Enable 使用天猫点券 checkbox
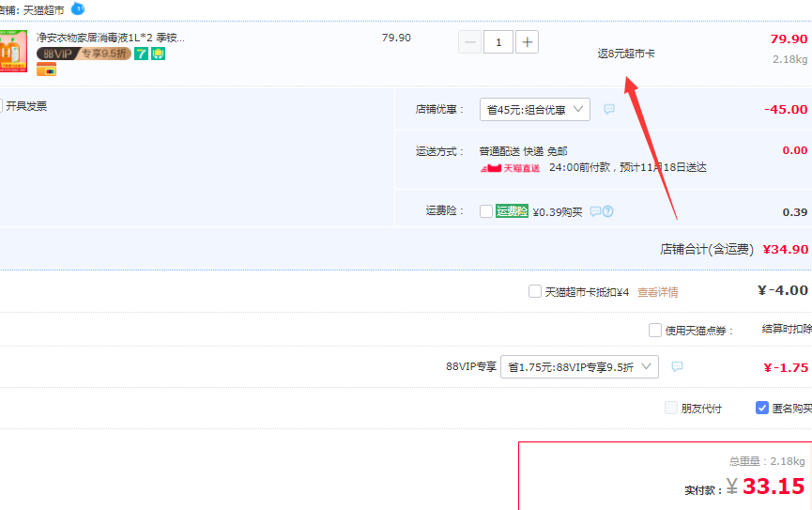This screenshot has width=812, height=510. (655, 331)
